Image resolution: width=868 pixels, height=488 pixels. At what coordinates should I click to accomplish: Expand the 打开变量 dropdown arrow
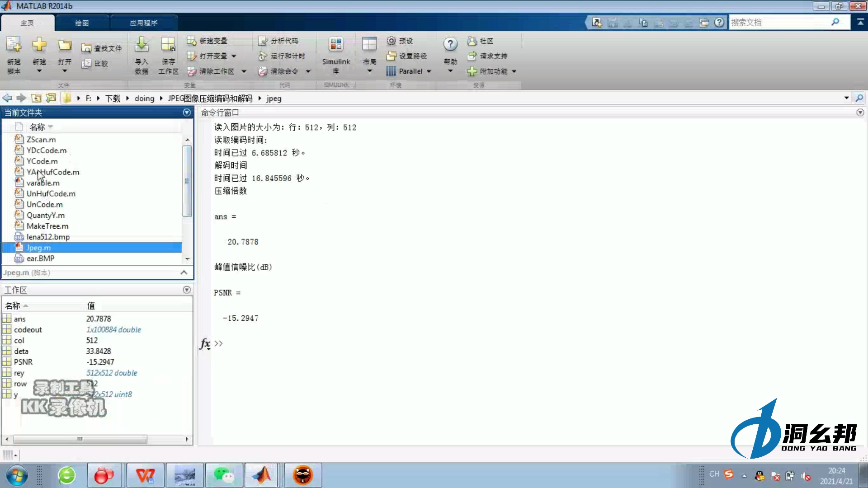(x=235, y=56)
